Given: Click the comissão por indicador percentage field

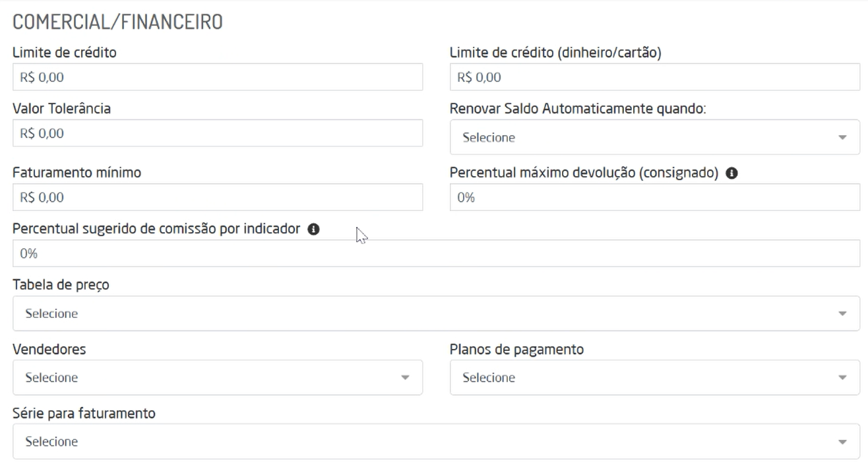Looking at the screenshot, I should (435, 253).
